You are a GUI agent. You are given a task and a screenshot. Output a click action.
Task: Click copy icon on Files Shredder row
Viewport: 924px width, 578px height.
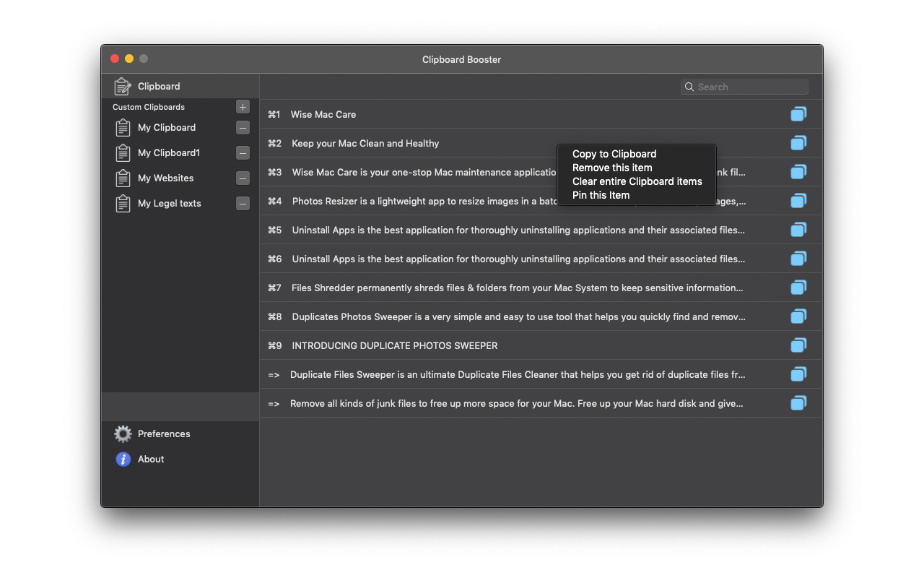798,288
